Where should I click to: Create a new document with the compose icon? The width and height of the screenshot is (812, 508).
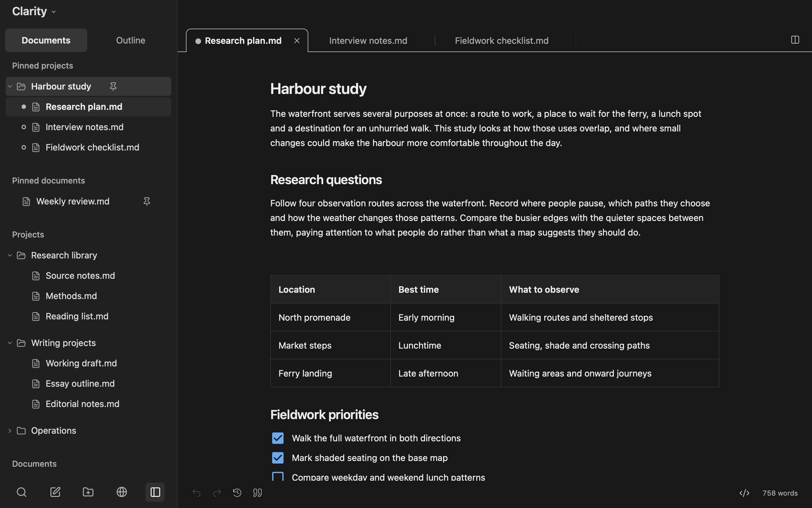click(55, 492)
